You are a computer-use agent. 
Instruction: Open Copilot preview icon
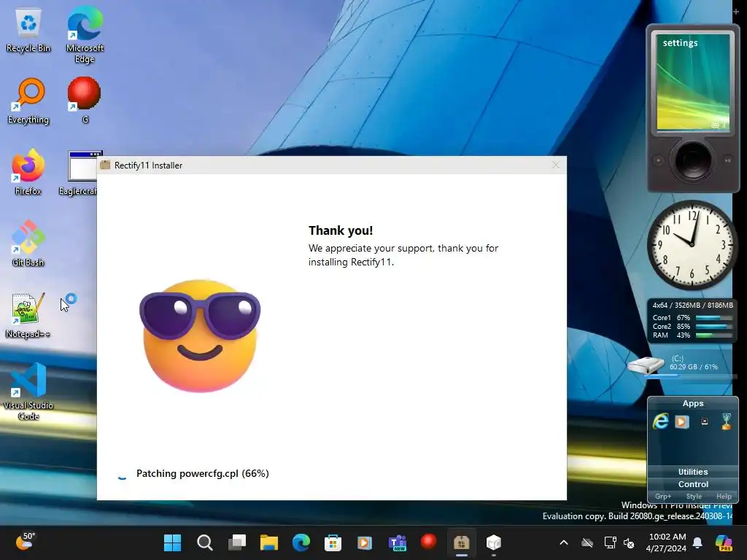[x=724, y=542]
